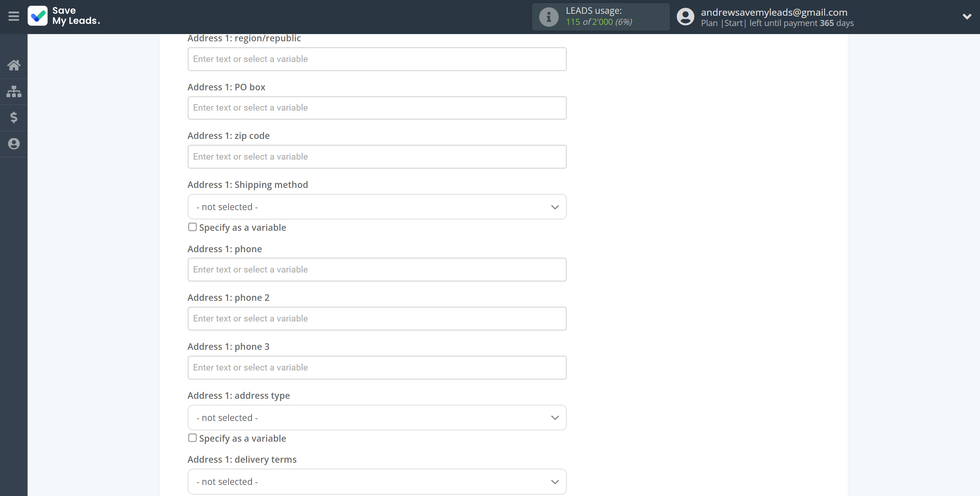Focus the Address 1: phone field
The width and height of the screenshot is (980, 496).
pyautogui.click(x=377, y=269)
